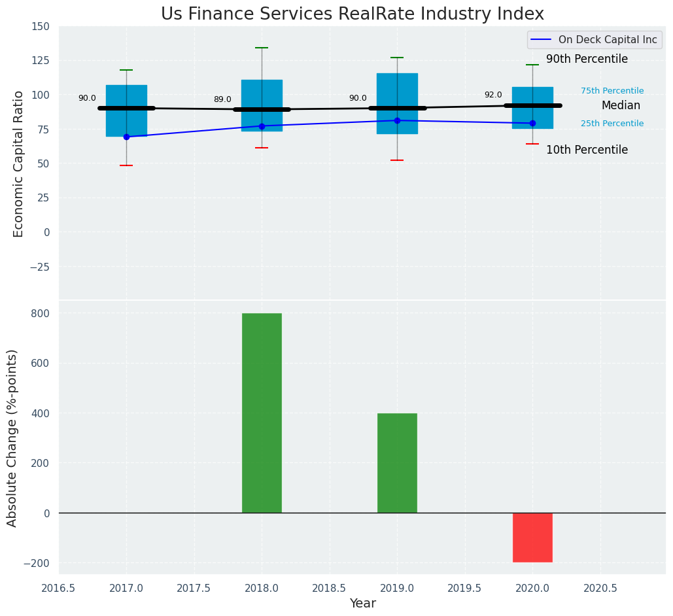Click the Year x-axis label

[x=362, y=604]
